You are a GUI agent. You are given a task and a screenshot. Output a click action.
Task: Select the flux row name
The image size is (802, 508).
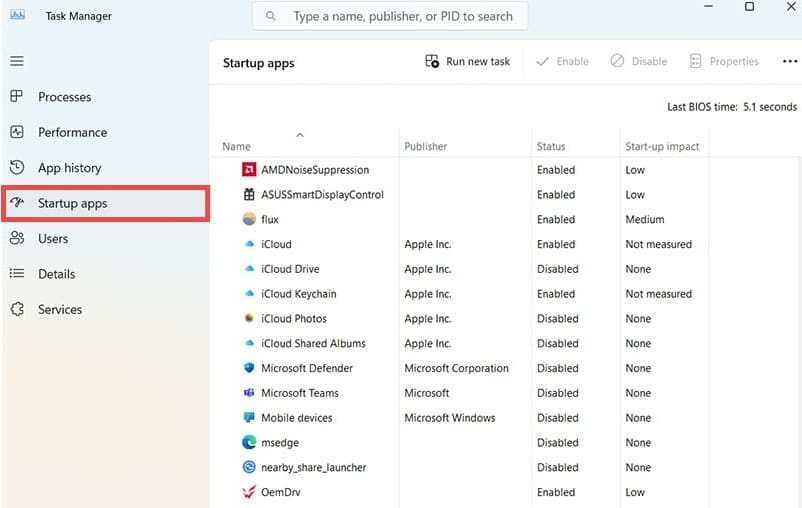(270, 219)
